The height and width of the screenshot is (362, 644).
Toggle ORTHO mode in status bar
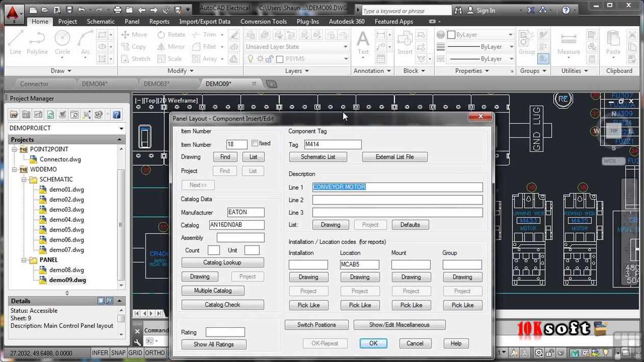(155, 353)
